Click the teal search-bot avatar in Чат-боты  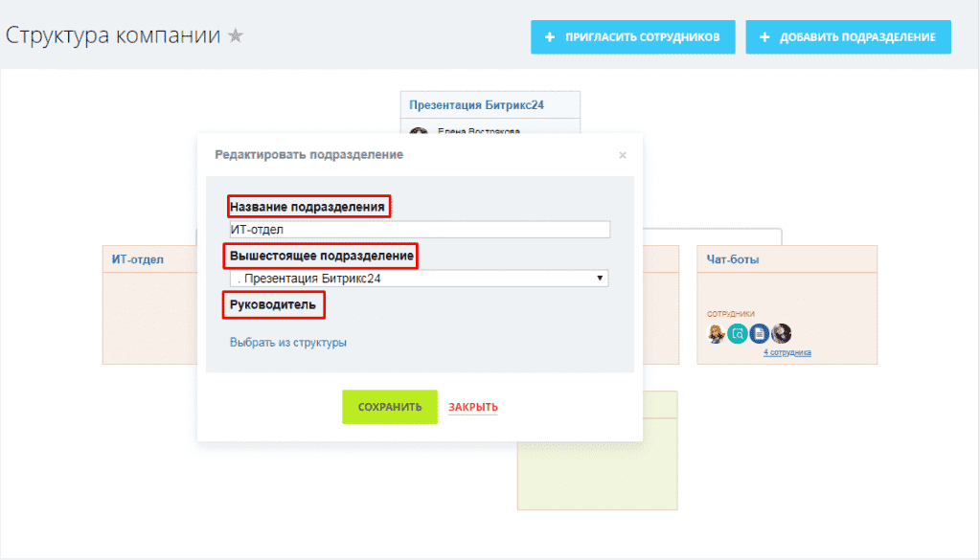click(737, 333)
